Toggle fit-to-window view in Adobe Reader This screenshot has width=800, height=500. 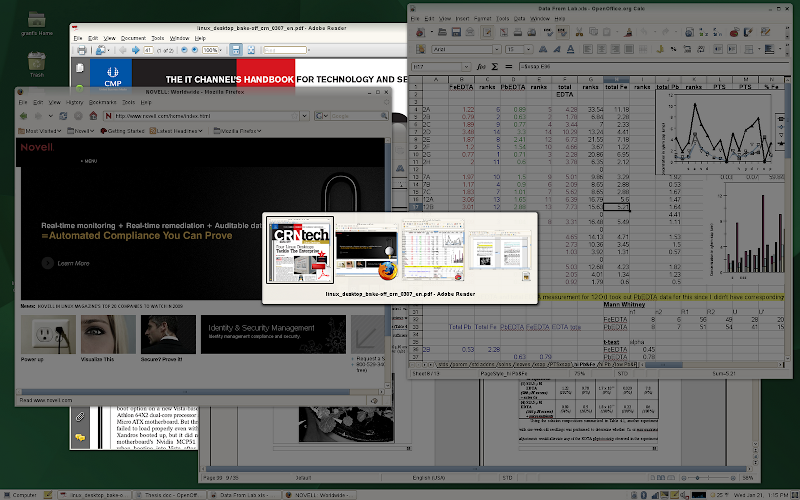click(x=251, y=50)
